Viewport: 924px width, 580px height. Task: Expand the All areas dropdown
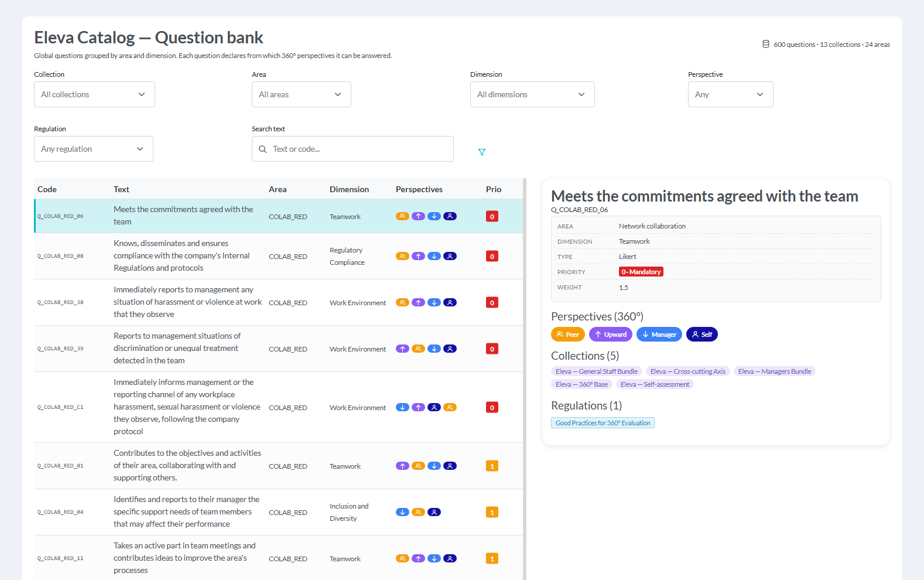(x=302, y=94)
